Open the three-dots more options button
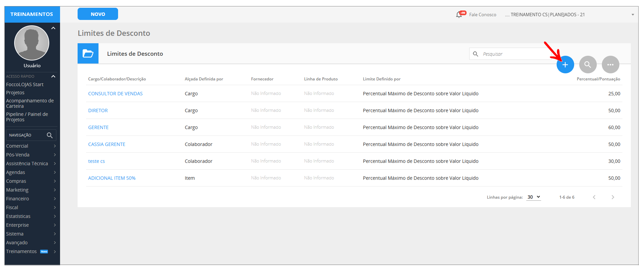 coord(610,65)
